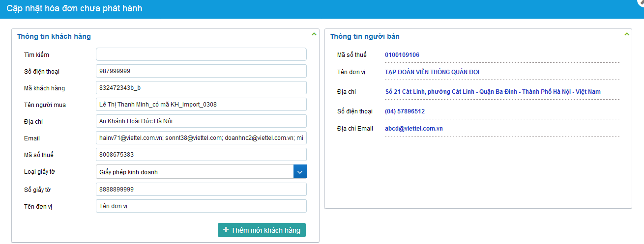Focus the customer Mã số thuế field
The height and width of the screenshot is (244, 644).
201,155
